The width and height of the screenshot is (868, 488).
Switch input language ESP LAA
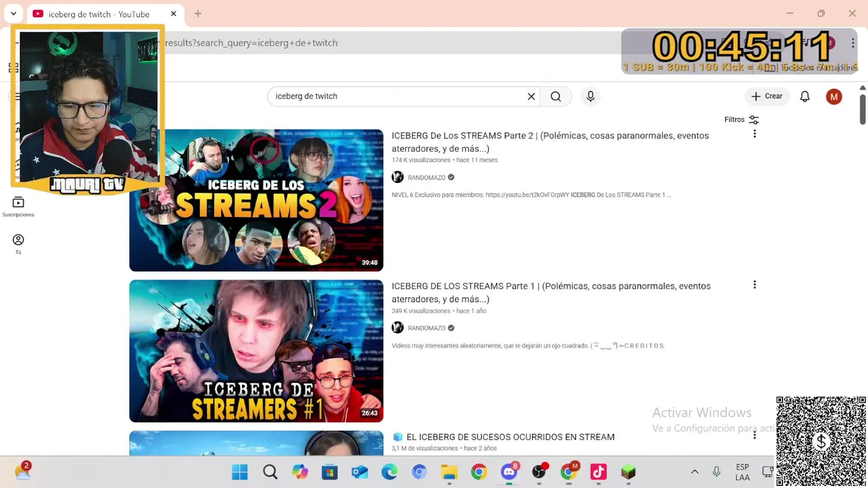(743, 472)
